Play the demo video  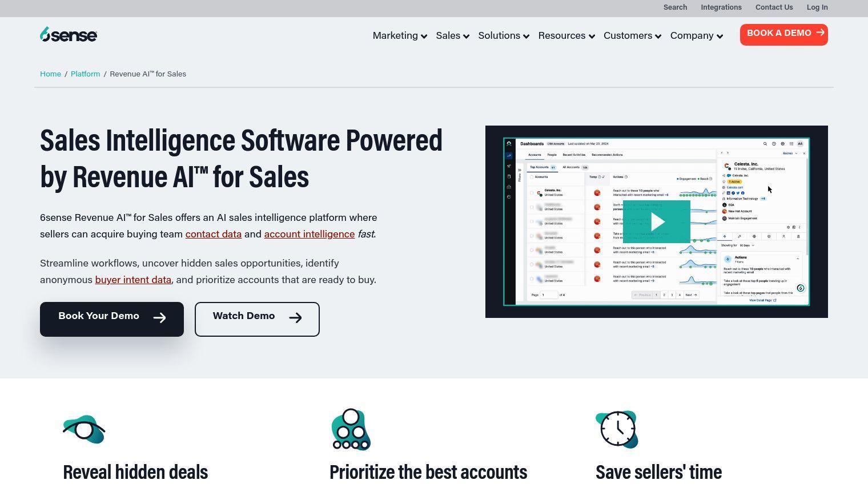(x=657, y=222)
